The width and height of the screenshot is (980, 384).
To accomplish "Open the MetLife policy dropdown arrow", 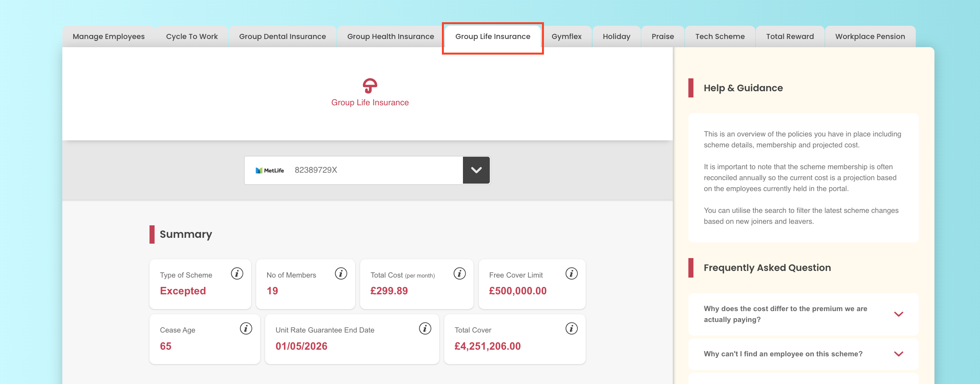I will [x=476, y=170].
